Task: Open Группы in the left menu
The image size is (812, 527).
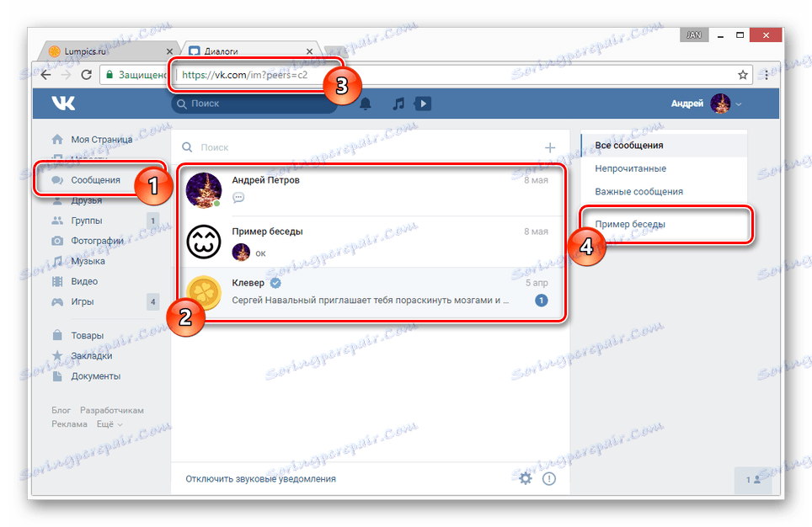Action: 87,221
